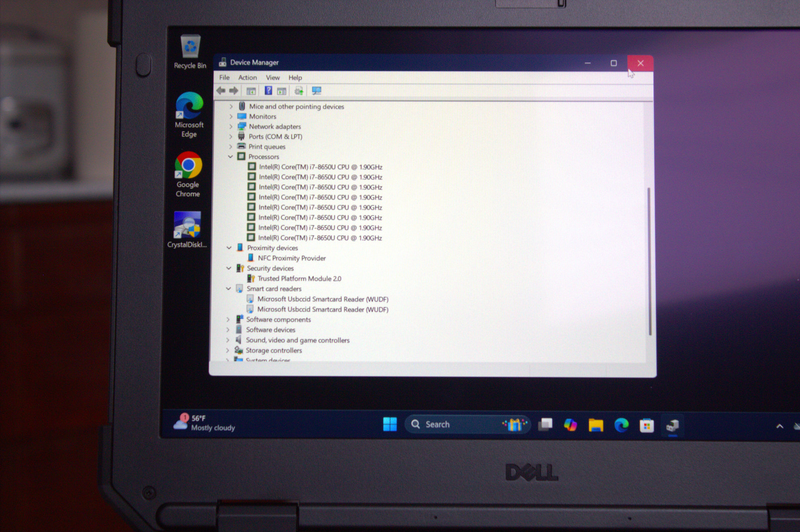The width and height of the screenshot is (800, 532).
Task: Open the Windows Start menu
Action: pyautogui.click(x=390, y=424)
